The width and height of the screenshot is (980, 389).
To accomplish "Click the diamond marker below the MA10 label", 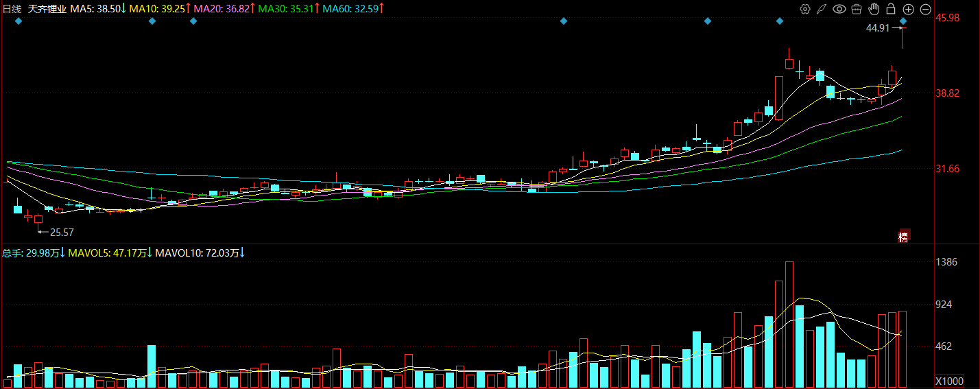I will [152, 21].
